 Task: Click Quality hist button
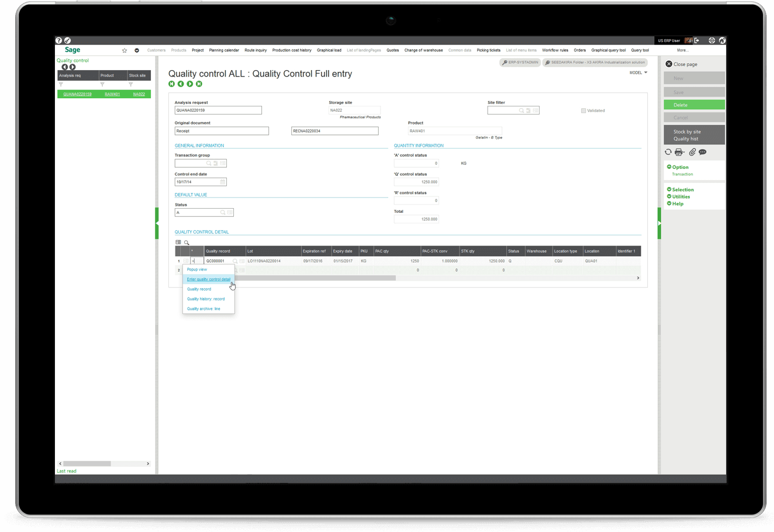tap(686, 139)
